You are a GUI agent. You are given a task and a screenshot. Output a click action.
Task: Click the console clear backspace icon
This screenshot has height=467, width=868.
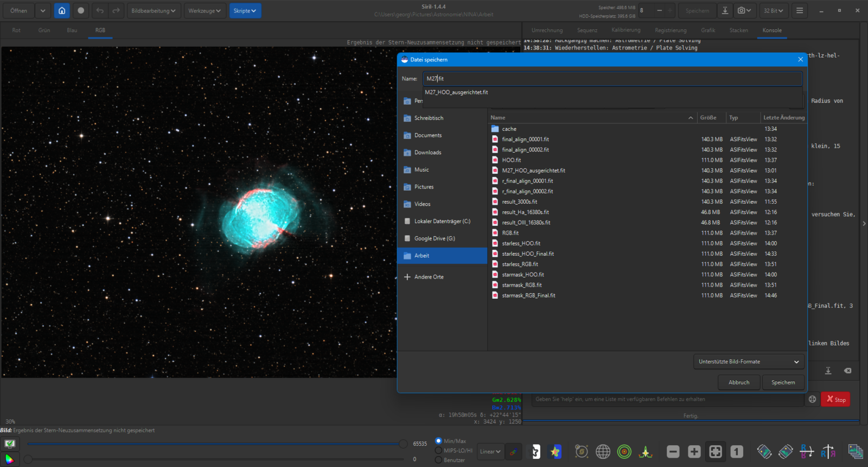point(847,371)
